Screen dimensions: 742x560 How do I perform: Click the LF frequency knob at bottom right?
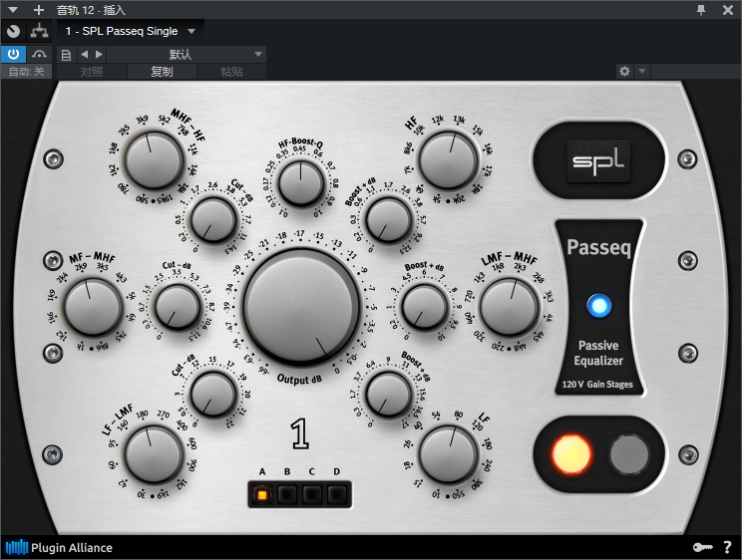tap(449, 454)
